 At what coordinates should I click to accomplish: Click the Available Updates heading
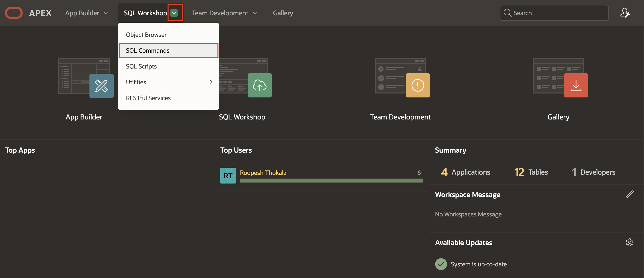coord(463,242)
